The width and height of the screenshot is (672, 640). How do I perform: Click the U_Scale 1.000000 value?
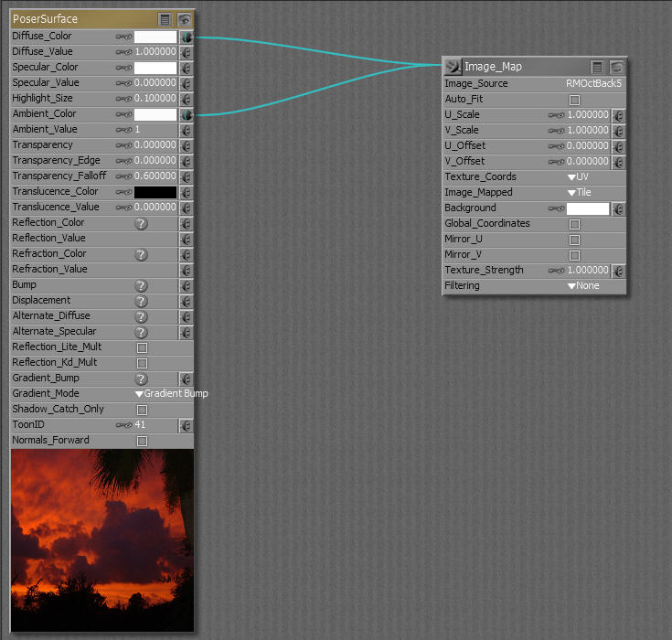click(588, 115)
